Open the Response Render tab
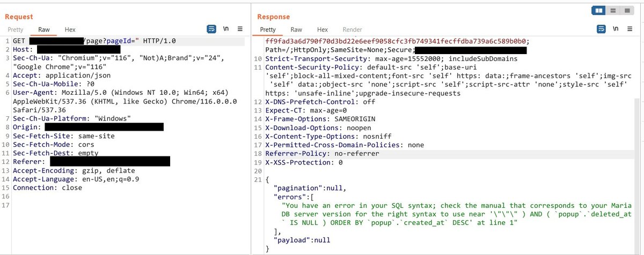Viewport: 644px width, 255px height. 352,29
